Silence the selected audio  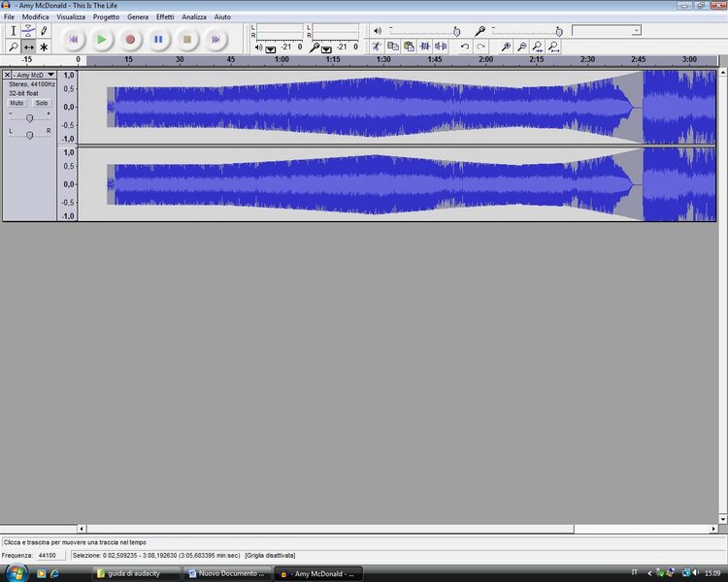[x=441, y=47]
